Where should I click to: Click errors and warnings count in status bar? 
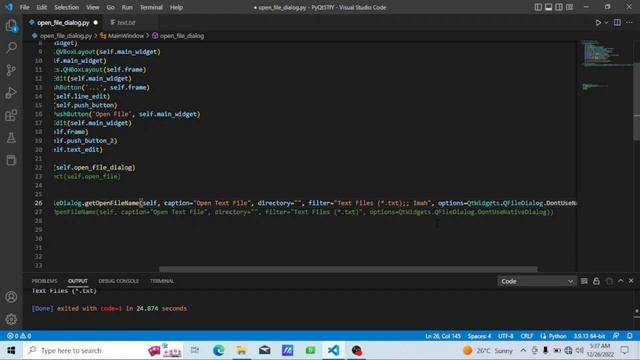[x=19, y=336]
